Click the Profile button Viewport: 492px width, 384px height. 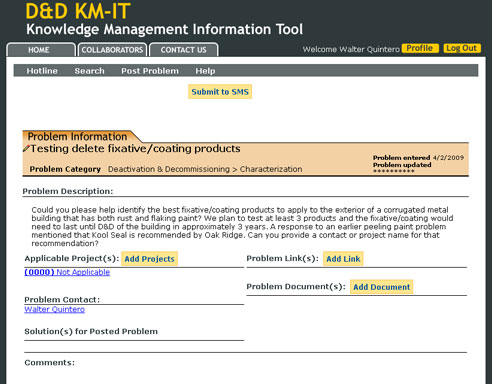pyautogui.click(x=420, y=48)
